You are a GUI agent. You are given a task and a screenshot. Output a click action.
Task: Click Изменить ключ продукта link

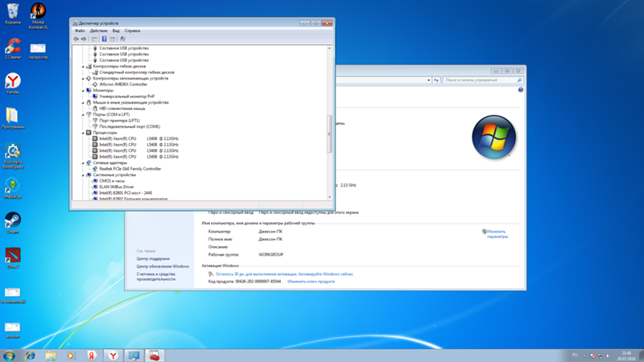coord(311,282)
